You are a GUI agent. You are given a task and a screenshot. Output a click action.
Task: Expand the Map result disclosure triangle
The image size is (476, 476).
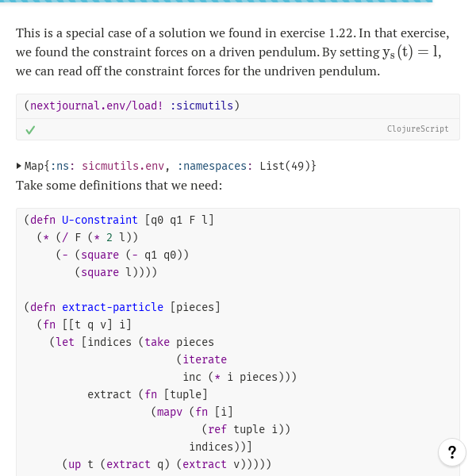[19, 166]
